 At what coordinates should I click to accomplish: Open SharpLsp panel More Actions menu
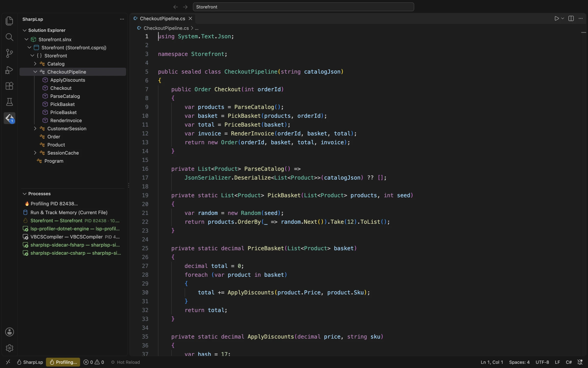(122, 19)
